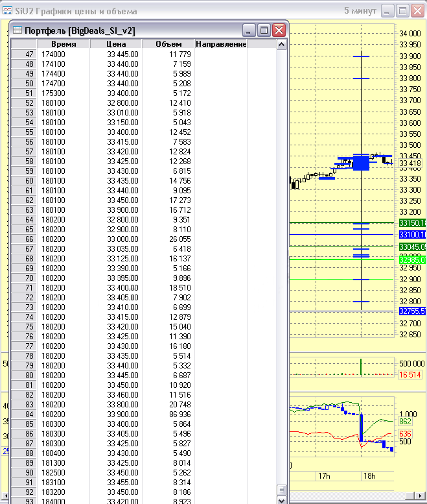
Task: Click the tall green volume bar at 18h
Action: [x=361, y=366]
